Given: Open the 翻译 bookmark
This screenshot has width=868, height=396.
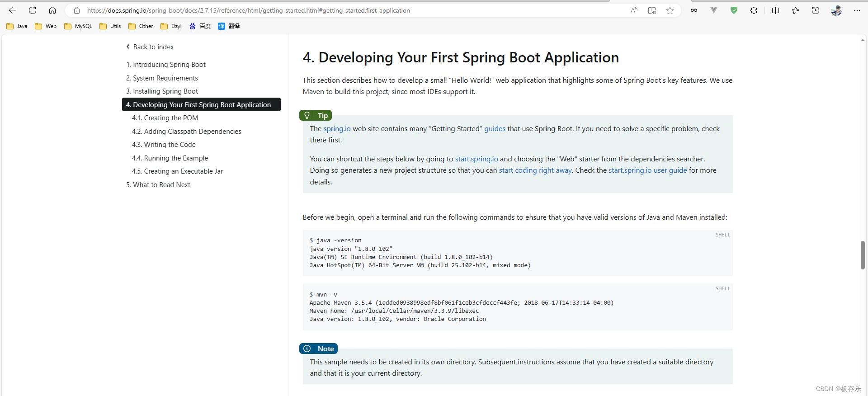Looking at the screenshot, I should (x=229, y=26).
